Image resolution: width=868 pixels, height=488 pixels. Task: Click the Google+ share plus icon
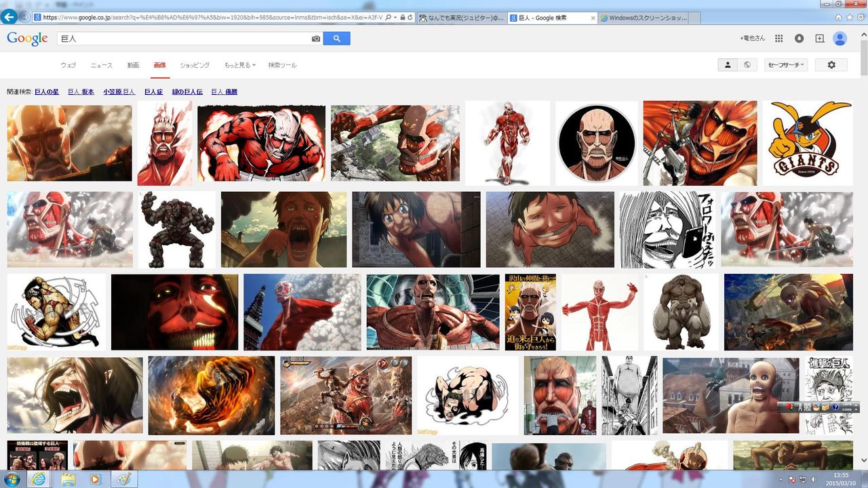(819, 39)
